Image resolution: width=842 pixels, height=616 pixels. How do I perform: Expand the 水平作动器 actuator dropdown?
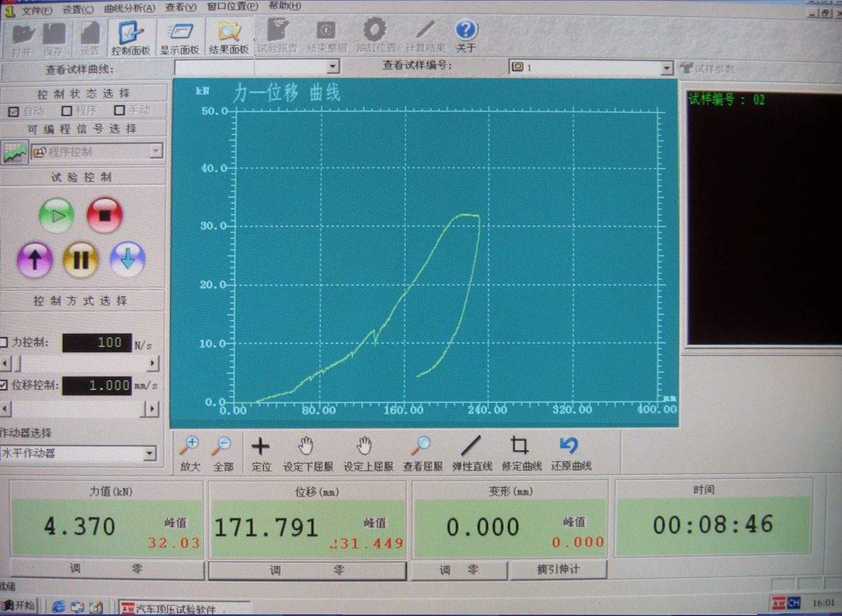[149, 453]
